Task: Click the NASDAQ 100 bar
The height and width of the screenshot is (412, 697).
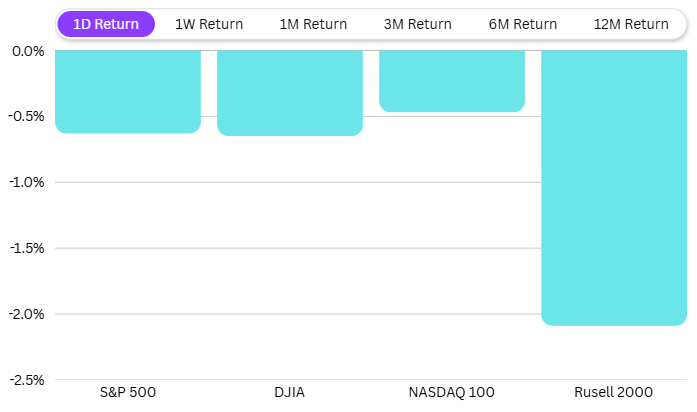Action: [452, 81]
